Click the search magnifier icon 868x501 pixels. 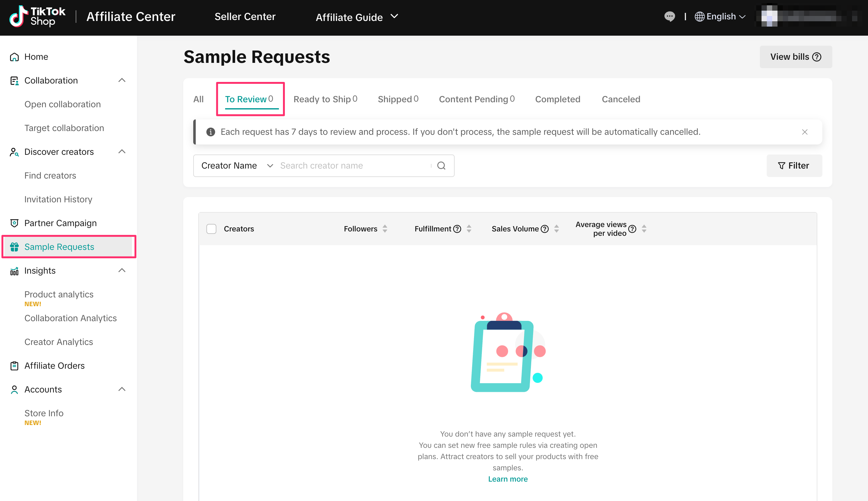tap(441, 165)
